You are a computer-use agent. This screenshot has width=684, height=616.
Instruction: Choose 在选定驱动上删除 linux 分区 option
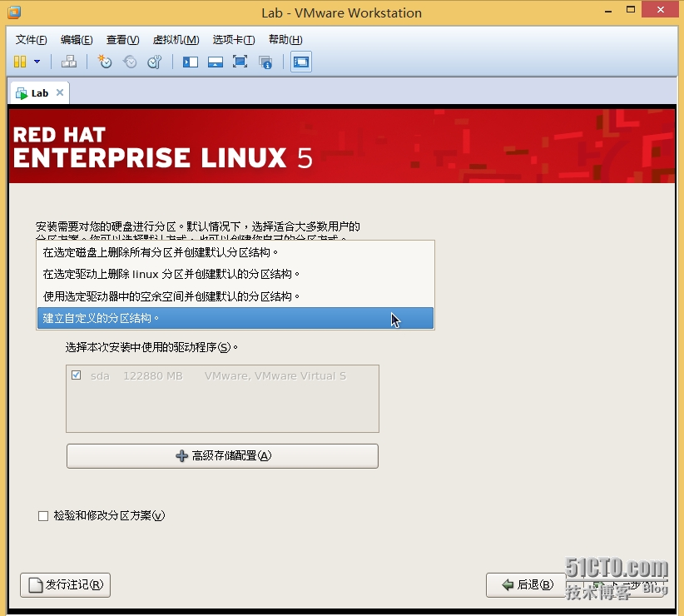tap(235, 274)
